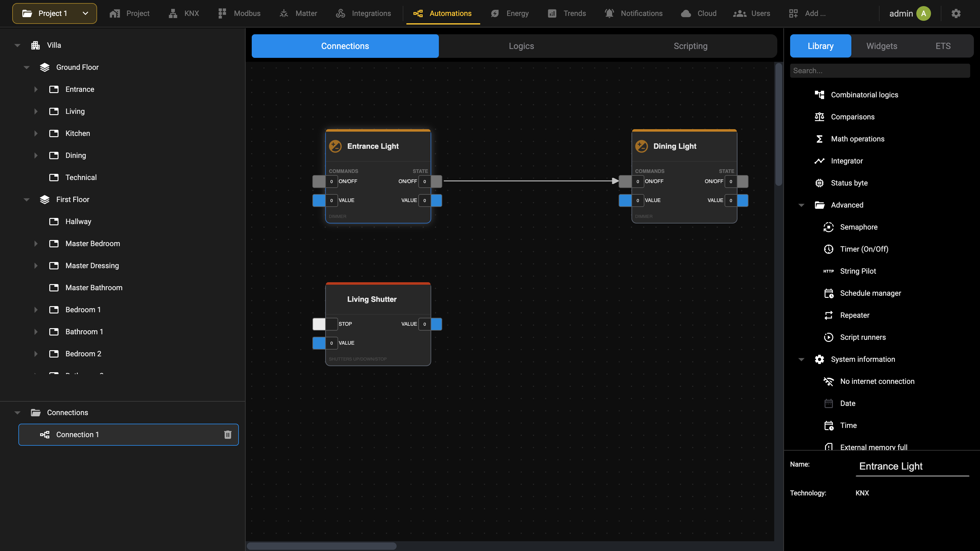Image resolution: width=980 pixels, height=551 pixels.
Task: Click the horizontal canvas scrollbar
Action: (x=322, y=546)
